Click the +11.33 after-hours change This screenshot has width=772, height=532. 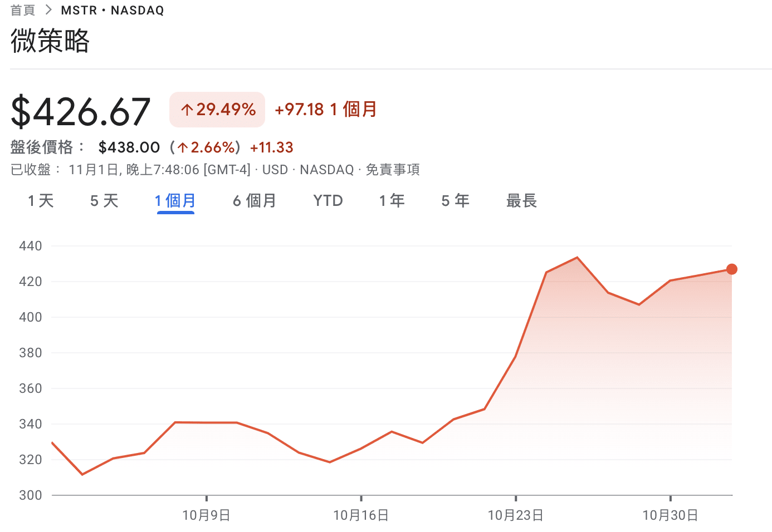point(272,147)
